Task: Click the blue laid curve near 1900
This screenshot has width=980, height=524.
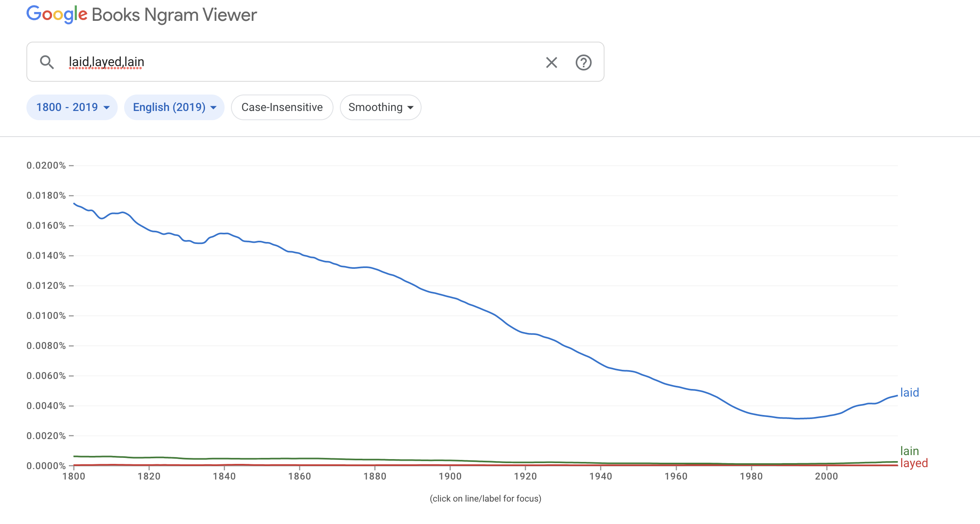Action: pos(450,296)
